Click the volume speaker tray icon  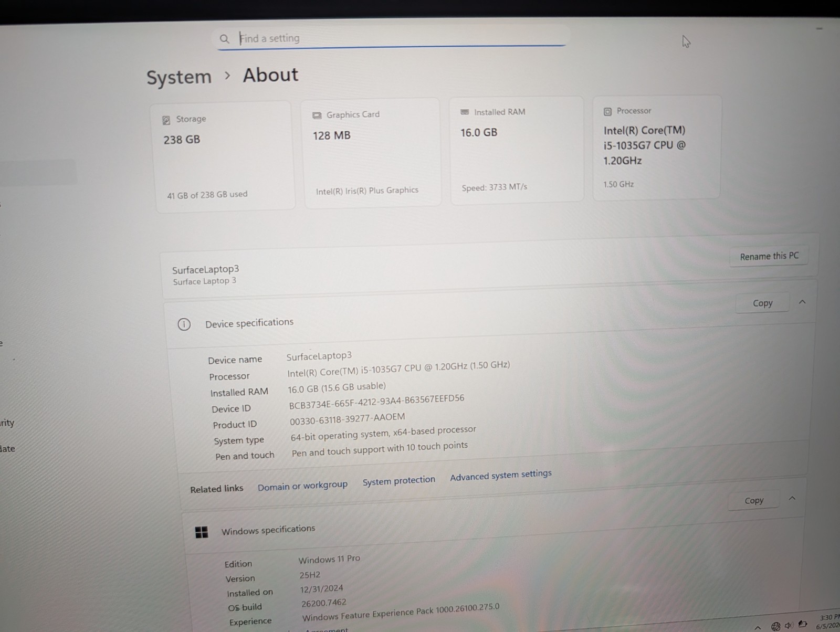pos(789,625)
